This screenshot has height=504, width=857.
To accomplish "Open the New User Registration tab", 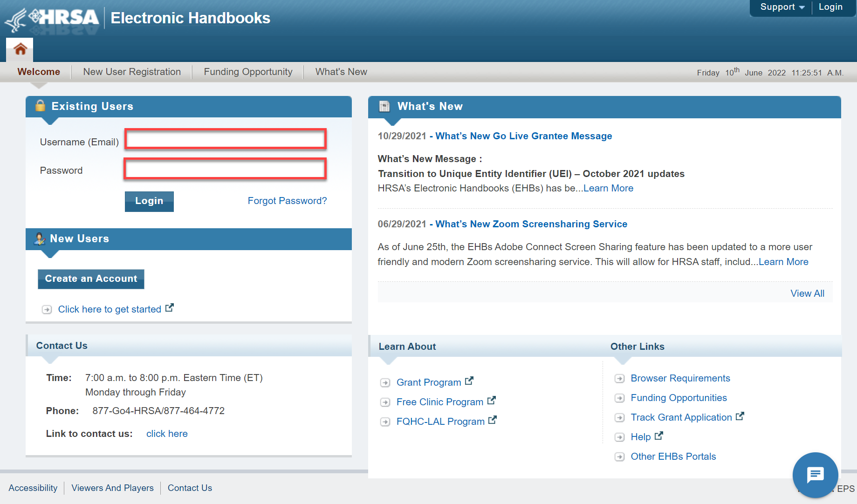I will point(132,72).
